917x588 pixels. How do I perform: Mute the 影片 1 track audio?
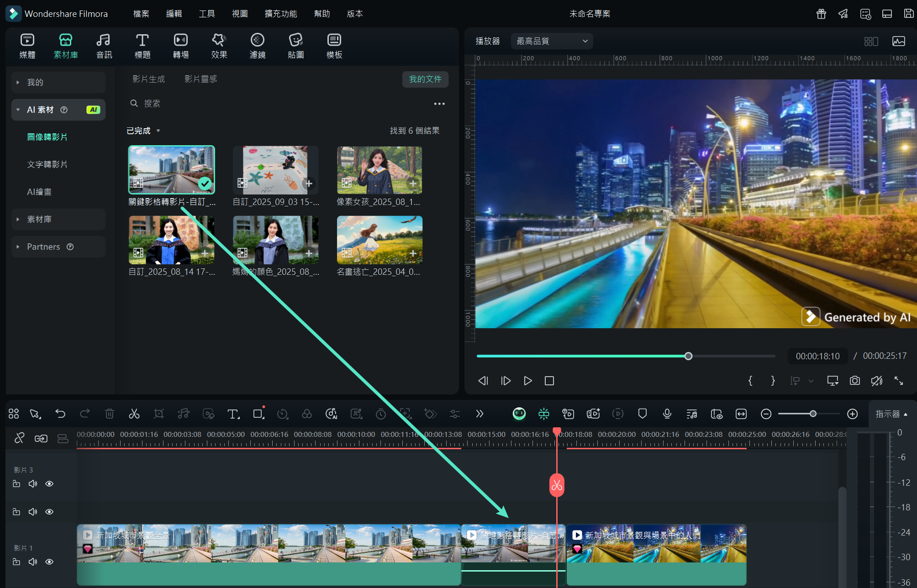click(x=33, y=562)
